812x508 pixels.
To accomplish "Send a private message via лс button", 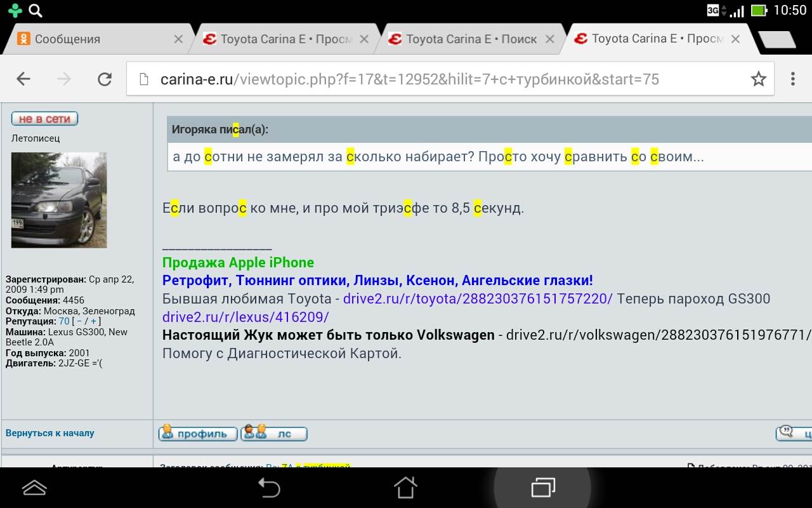I will click(274, 434).
